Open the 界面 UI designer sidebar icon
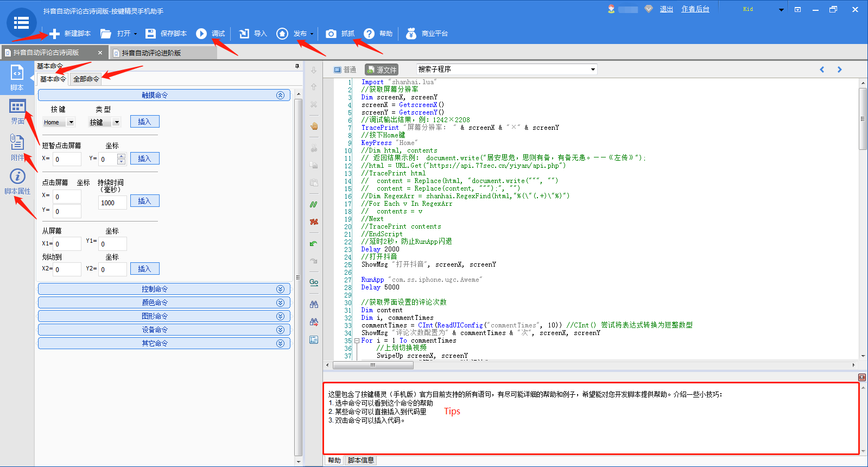This screenshot has height=467, width=868. pyautogui.click(x=17, y=107)
